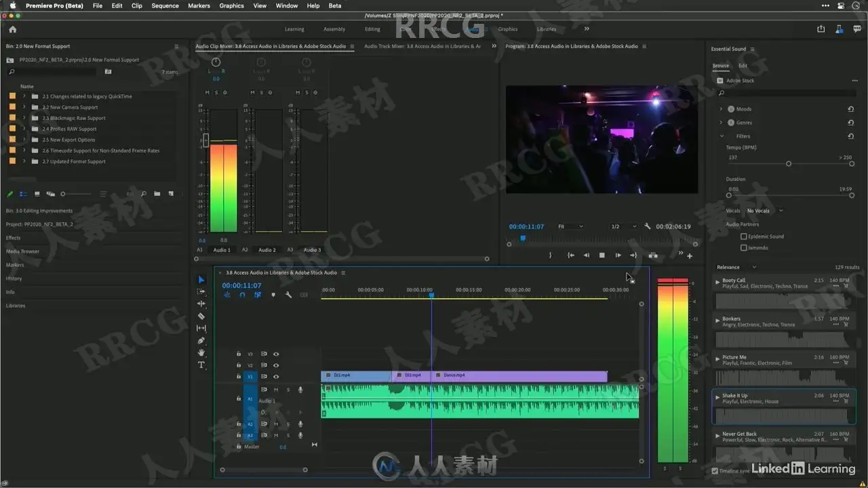This screenshot has width=868, height=488.
Task: Reset the Moods filter
Action: (851, 108)
